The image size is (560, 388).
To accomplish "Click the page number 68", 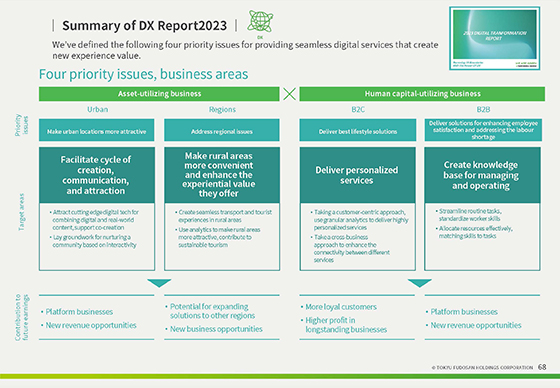I will coord(542,367).
